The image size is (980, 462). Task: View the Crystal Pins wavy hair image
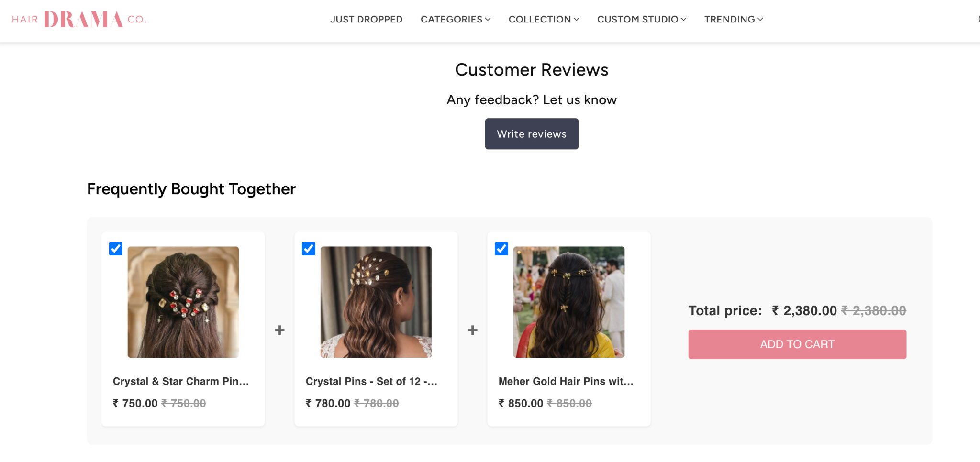point(376,302)
